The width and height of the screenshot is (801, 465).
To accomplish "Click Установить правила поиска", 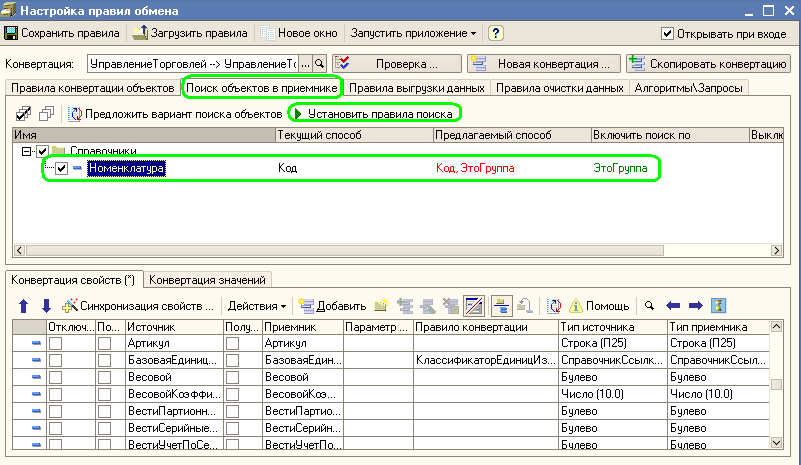I will pos(374,113).
